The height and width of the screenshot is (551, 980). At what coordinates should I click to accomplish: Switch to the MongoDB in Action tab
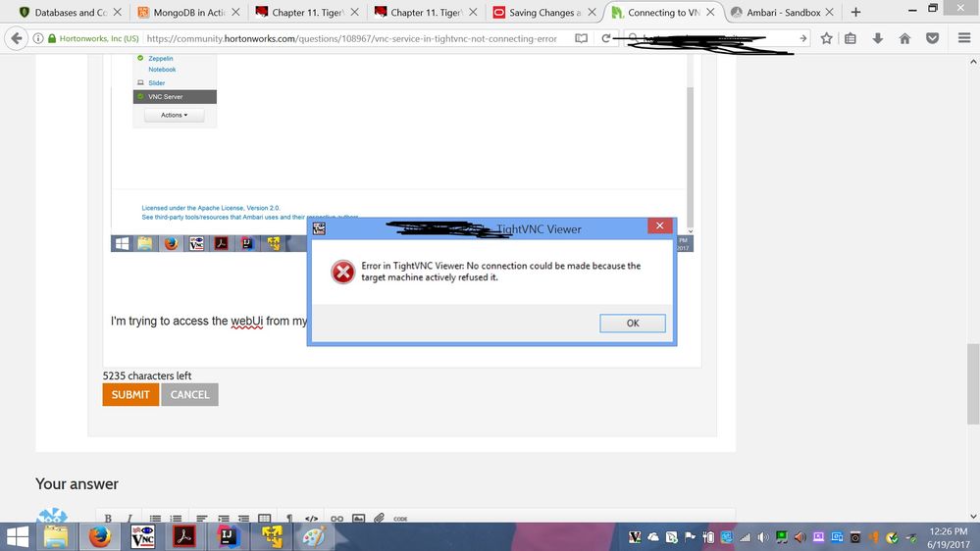pyautogui.click(x=188, y=12)
